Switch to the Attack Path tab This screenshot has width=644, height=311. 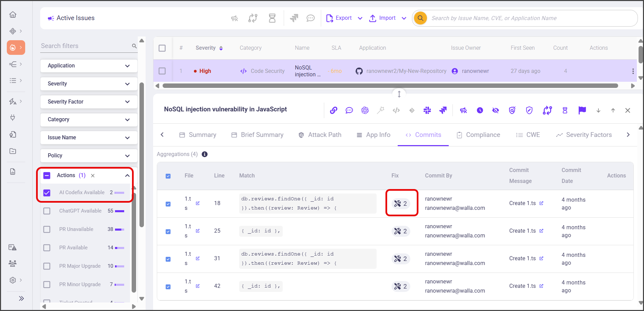tap(320, 135)
